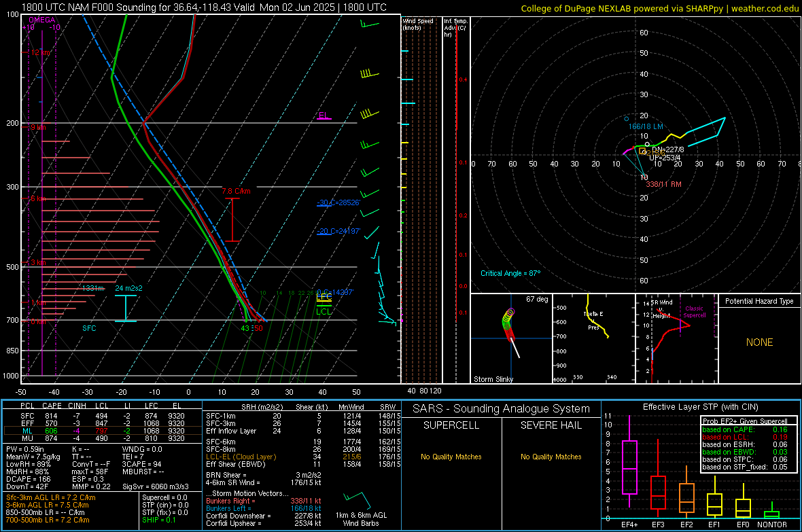Screen dimensions: 802x532
Task: Click 'SigSvr = 6060 m3/s3' value
Action: tap(156, 486)
